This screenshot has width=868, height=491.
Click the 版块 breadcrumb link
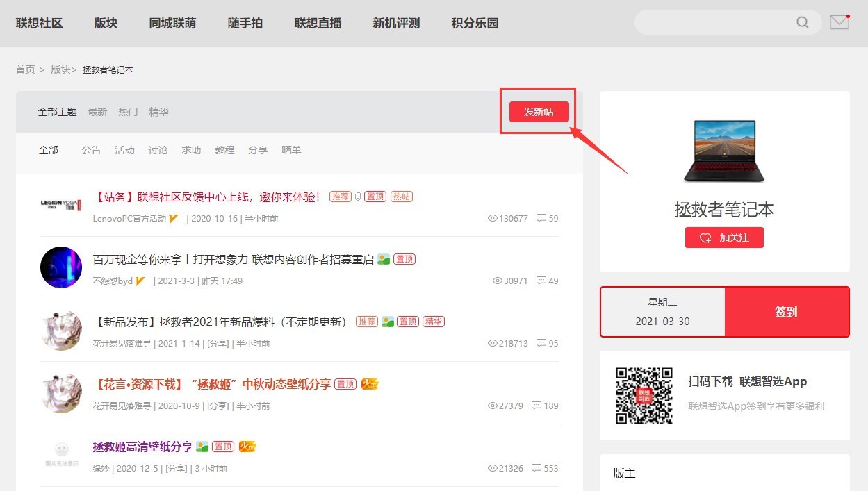(60, 69)
